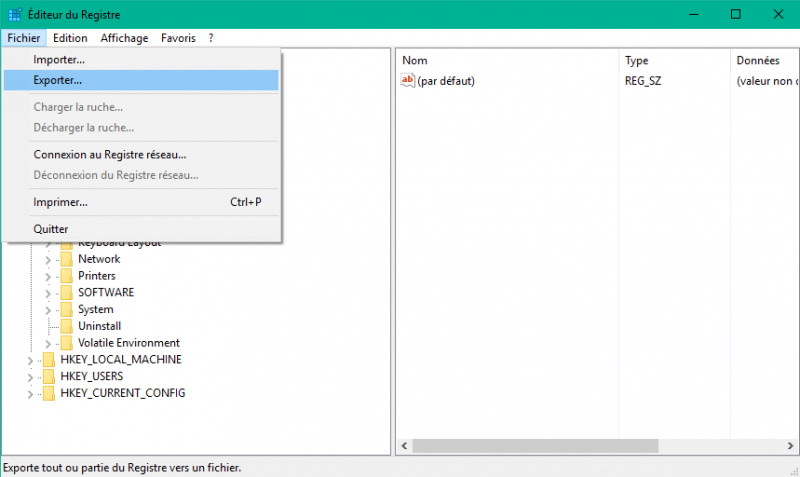Click the REG_SZ type cell
Viewport: 800px width, 477px height.
tap(643, 81)
